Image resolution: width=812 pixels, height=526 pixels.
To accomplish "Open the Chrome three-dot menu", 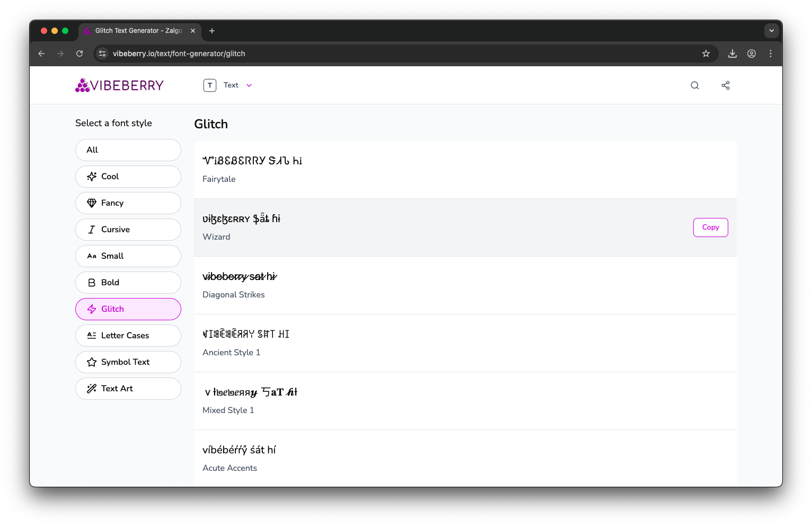I will tap(771, 53).
